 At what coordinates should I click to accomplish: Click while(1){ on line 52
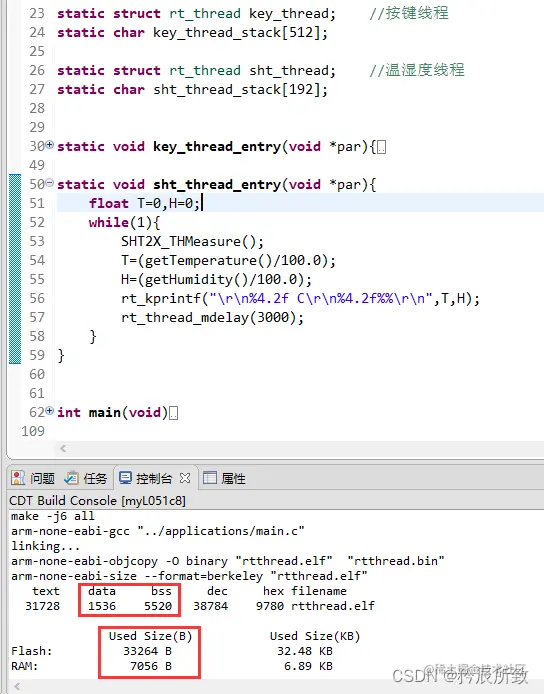pyautogui.click(x=124, y=222)
